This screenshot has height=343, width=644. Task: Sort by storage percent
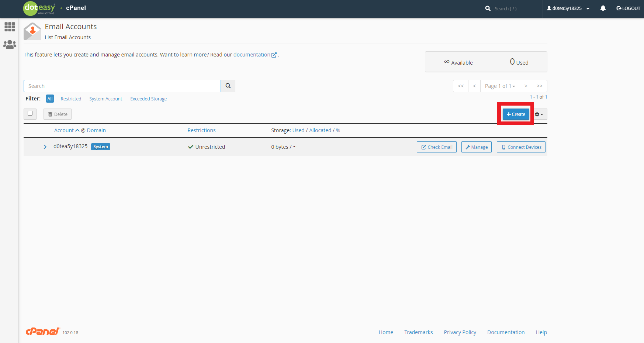click(338, 130)
